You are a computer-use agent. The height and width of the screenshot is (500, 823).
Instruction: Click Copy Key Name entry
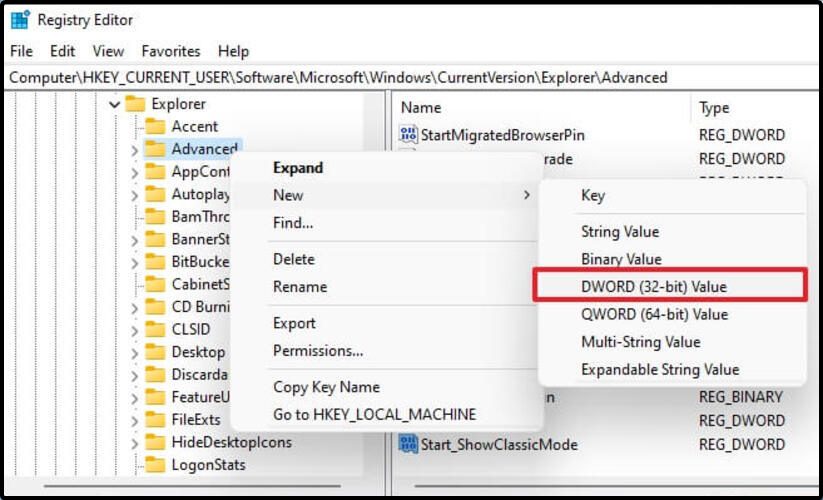pos(326,387)
